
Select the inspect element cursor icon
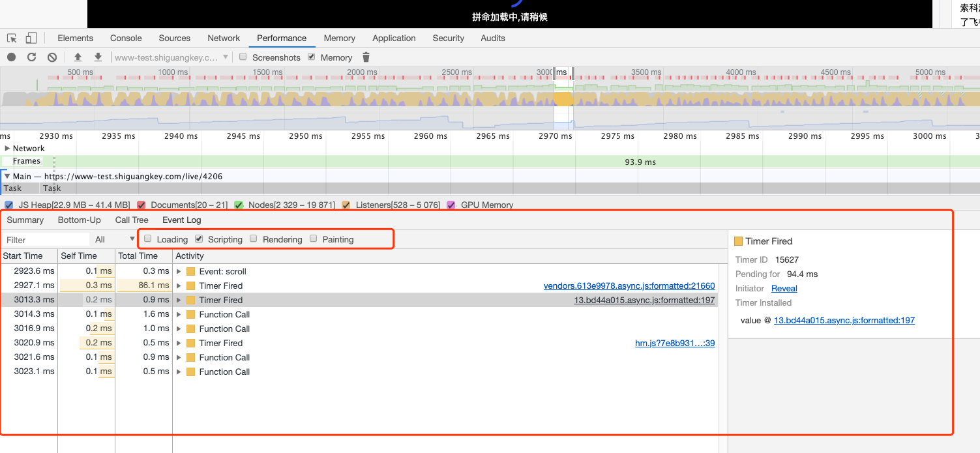12,38
